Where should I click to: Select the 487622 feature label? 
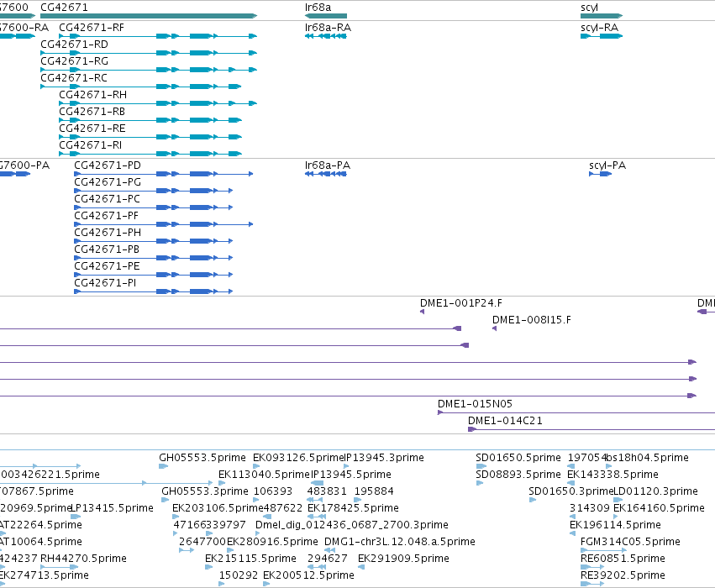(283, 508)
